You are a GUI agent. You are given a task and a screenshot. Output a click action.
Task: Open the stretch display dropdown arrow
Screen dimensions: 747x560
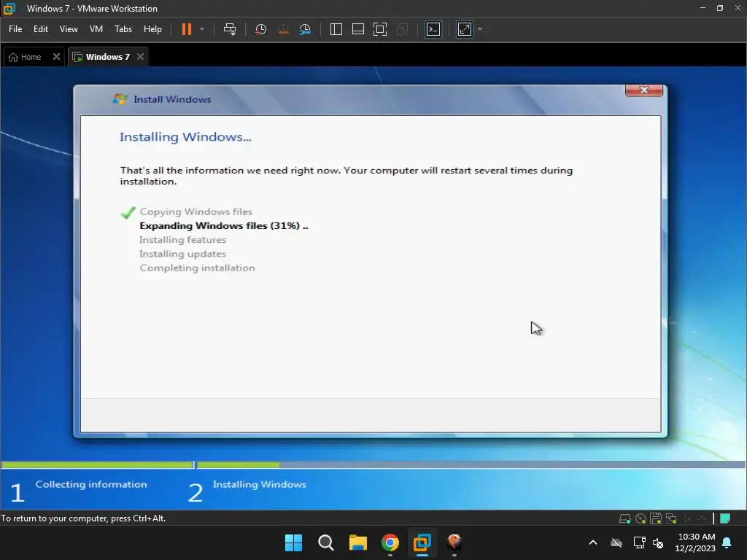tap(480, 29)
